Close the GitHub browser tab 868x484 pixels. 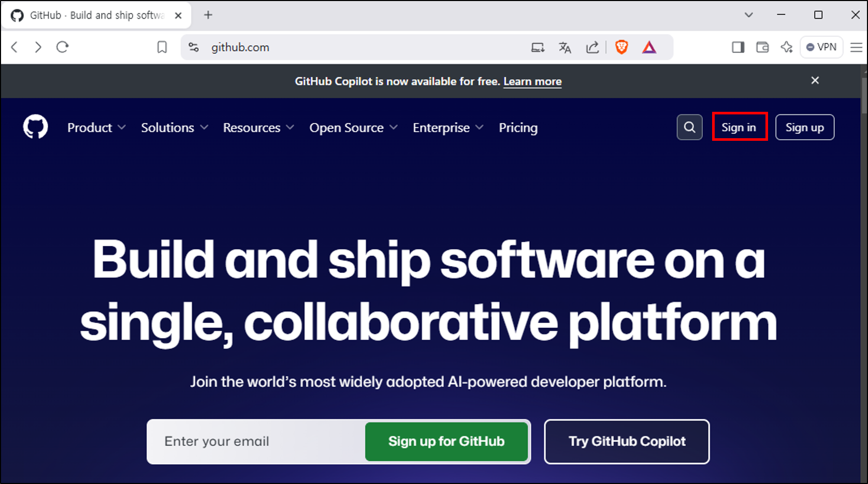pyautogui.click(x=178, y=16)
